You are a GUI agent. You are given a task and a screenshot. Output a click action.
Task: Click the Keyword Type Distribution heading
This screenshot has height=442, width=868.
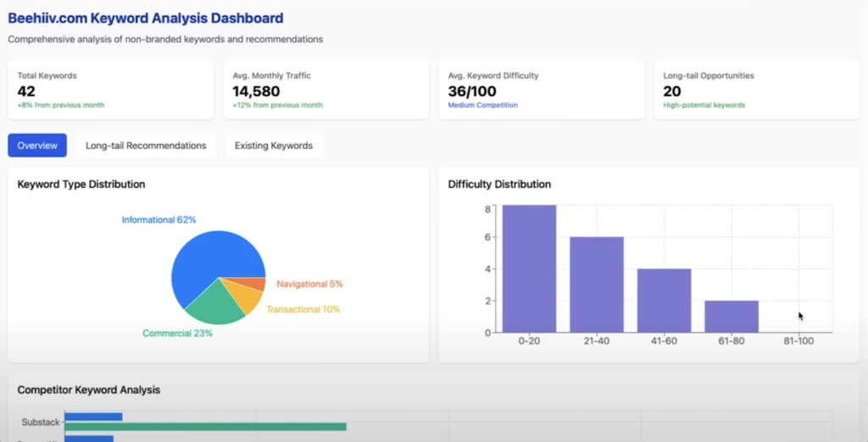tap(81, 185)
